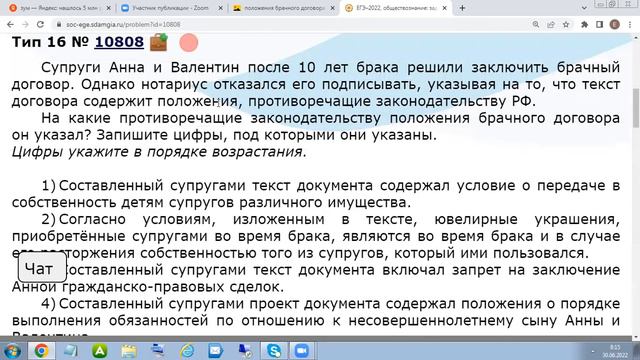Click the taskbar clock and date
Screen dimensions: 640x360
pyautogui.click(x=616, y=351)
